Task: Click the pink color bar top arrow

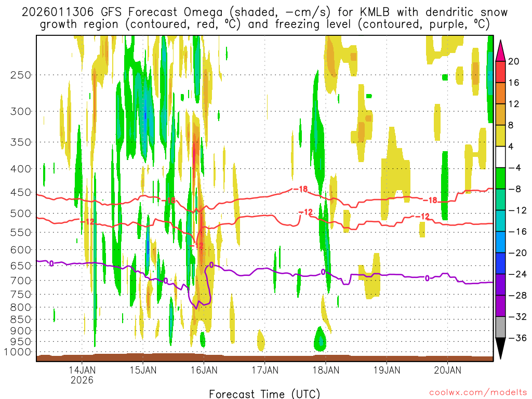Action: click(x=500, y=50)
